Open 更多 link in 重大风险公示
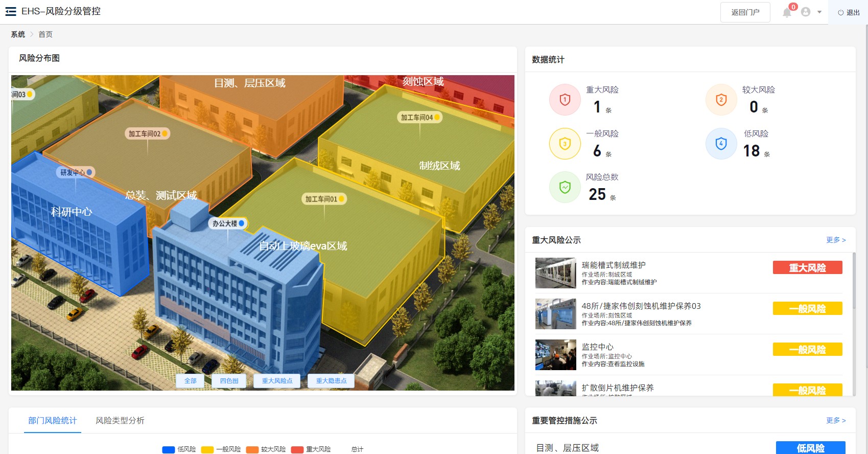 [836, 240]
